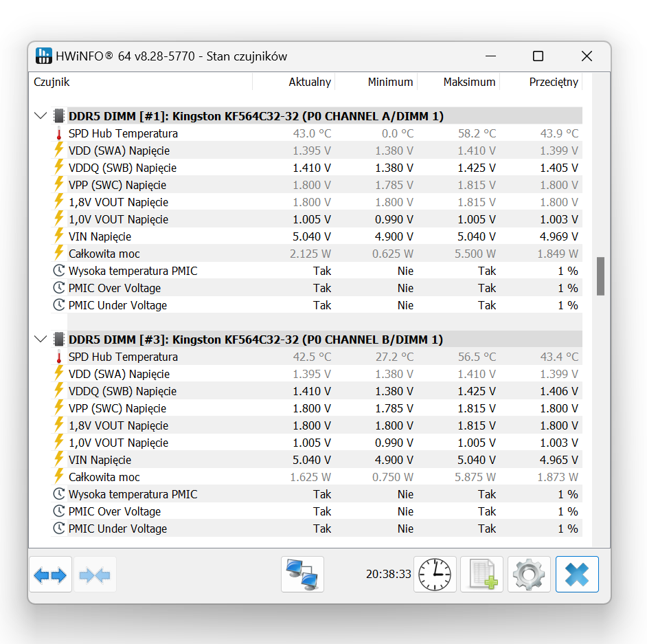Maximize the HWiNFO sensor window
Image resolution: width=647 pixels, height=644 pixels.
[538, 56]
